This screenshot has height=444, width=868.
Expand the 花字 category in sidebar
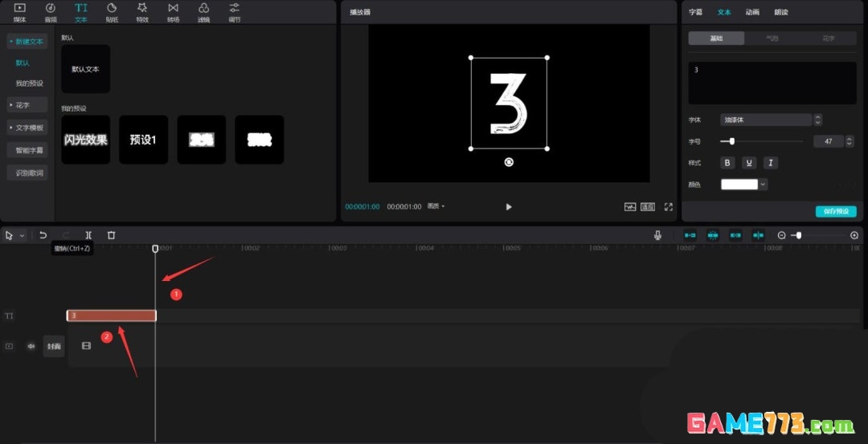(x=27, y=105)
